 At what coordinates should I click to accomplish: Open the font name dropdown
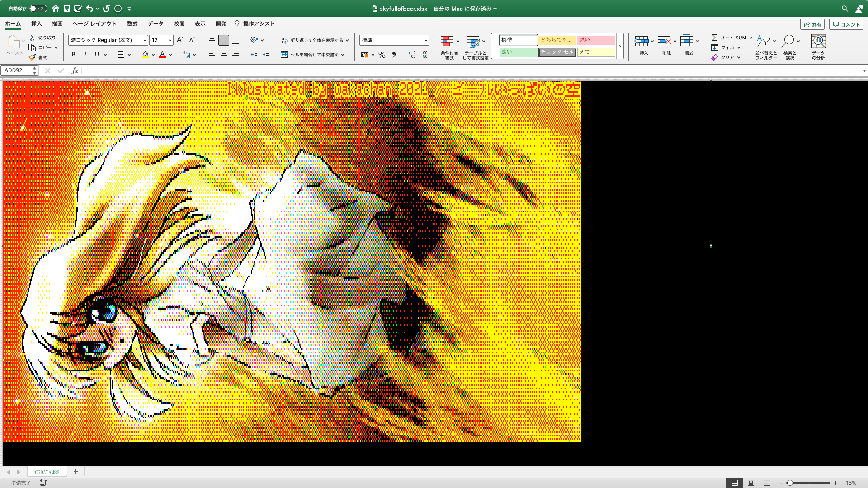[145, 40]
